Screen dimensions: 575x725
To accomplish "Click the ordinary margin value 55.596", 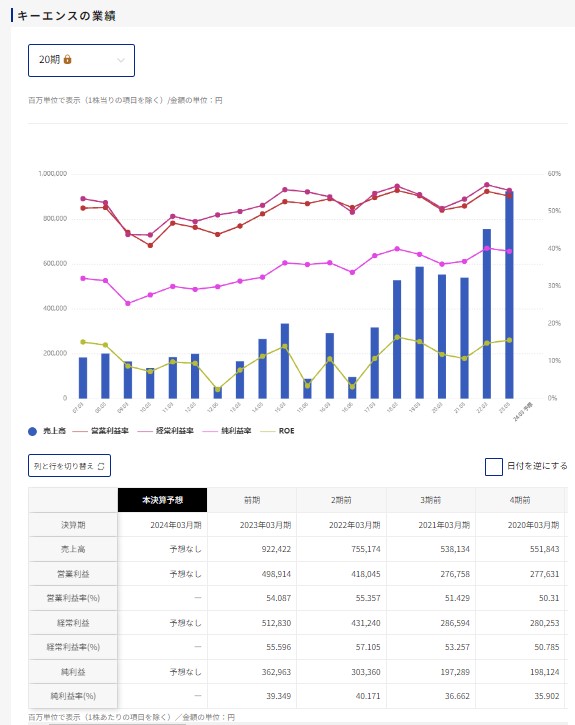I will pyautogui.click(x=279, y=647).
